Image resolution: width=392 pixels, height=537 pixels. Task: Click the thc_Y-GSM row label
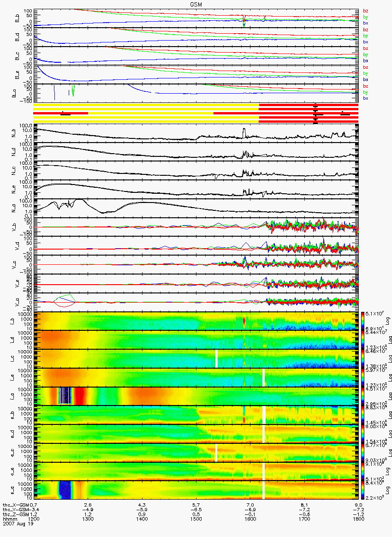[x=17, y=509]
